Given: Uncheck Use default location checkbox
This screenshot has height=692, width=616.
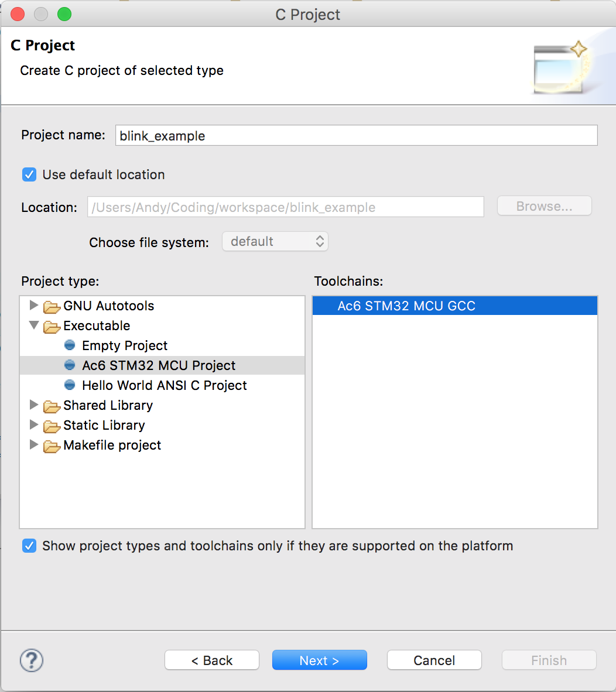Looking at the screenshot, I should pos(29,175).
